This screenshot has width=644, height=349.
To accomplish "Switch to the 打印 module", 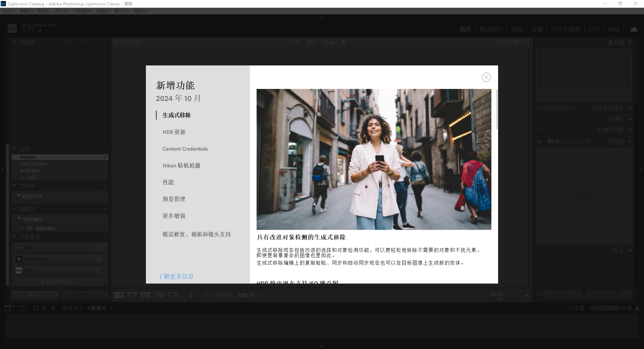I will 595,30.
